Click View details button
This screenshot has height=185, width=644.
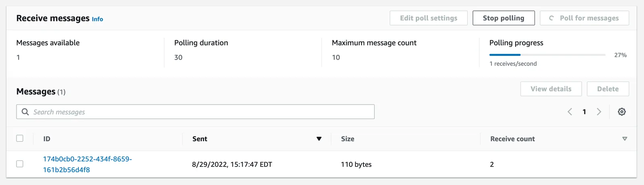tap(551, 89)
